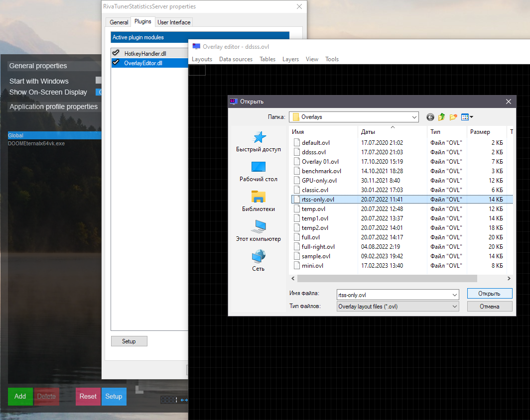This screenshot has width=530, height=420.
Task: Open the Layouts menu
Action: [202, 59]
